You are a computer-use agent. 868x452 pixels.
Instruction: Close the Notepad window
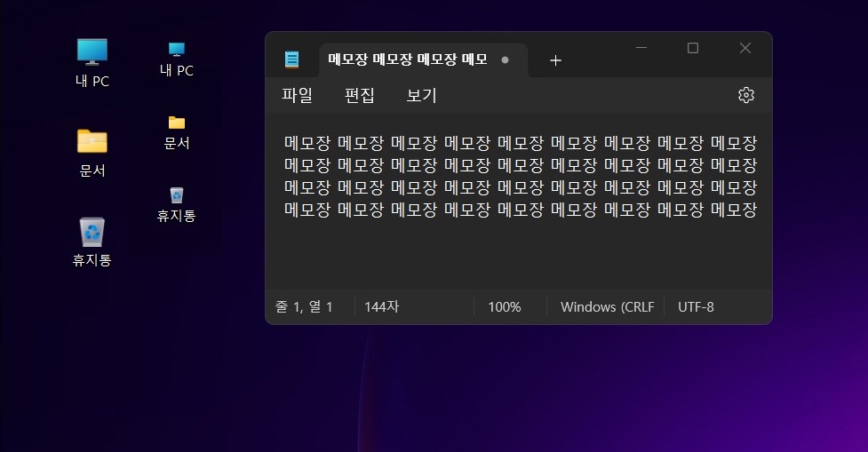click(745, 48)
